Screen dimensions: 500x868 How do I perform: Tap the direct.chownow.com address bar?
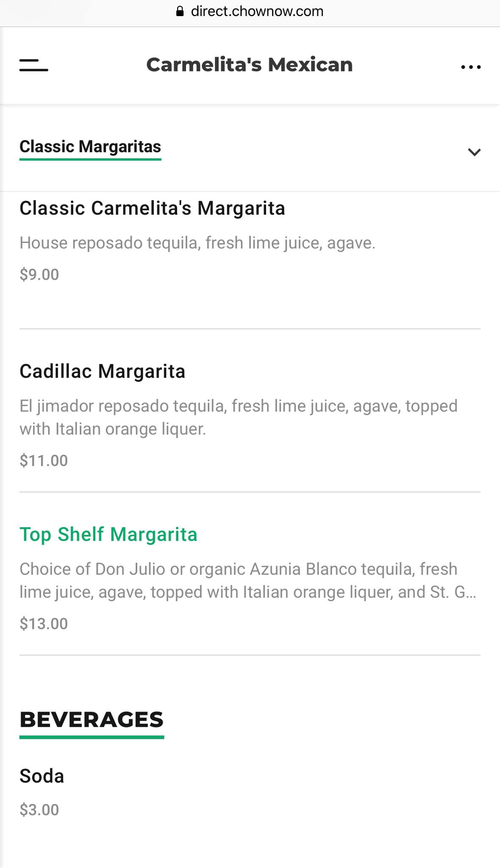coord(257,11)
